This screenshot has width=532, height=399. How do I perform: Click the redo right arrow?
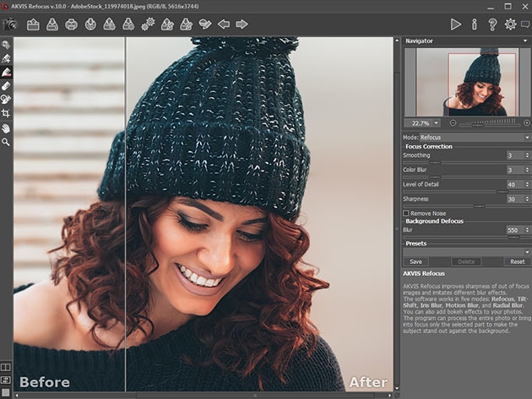pos(242,24)
